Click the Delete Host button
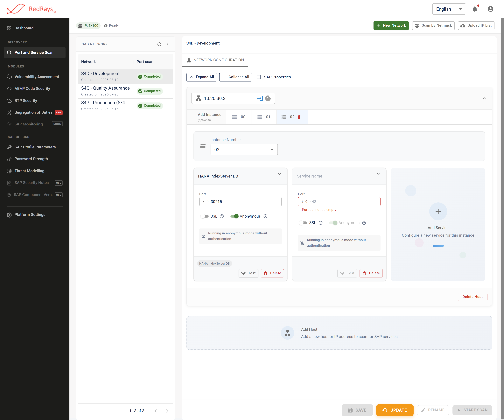This screenshot has height=420, width=504. (472, 297)
